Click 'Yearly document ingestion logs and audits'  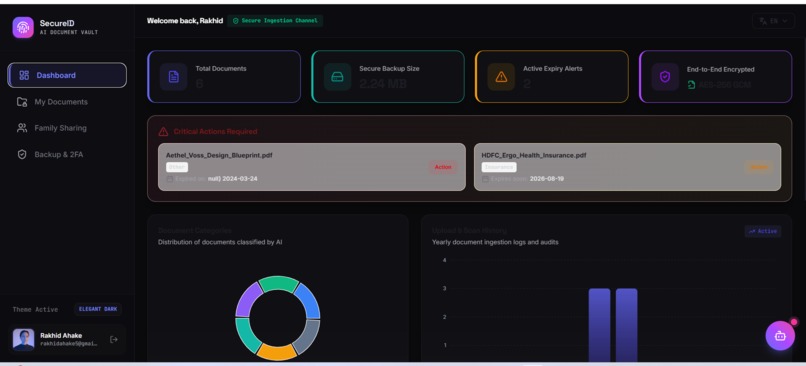(x=495, y=242)
